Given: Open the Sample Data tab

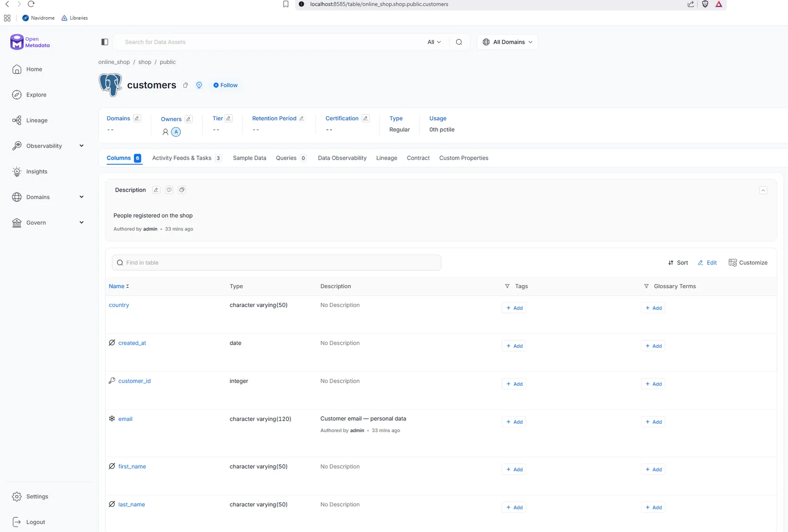Looking at the screenshot, I should point(249,158).
